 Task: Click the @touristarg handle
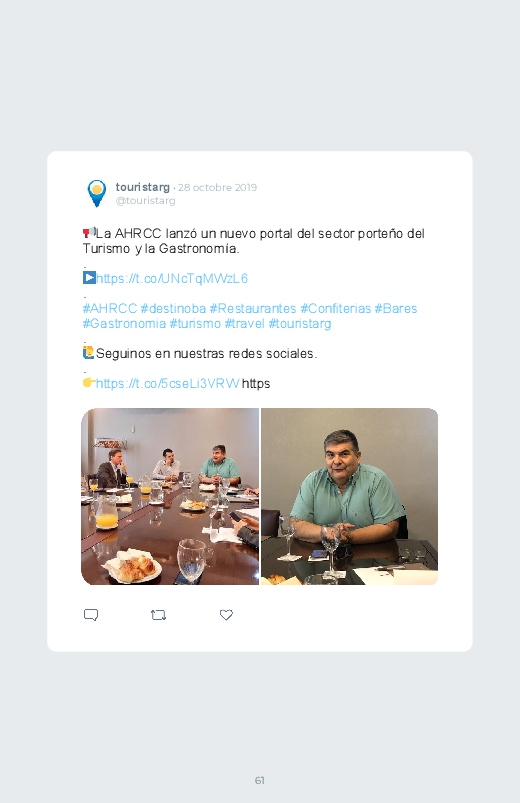[145, 201]
